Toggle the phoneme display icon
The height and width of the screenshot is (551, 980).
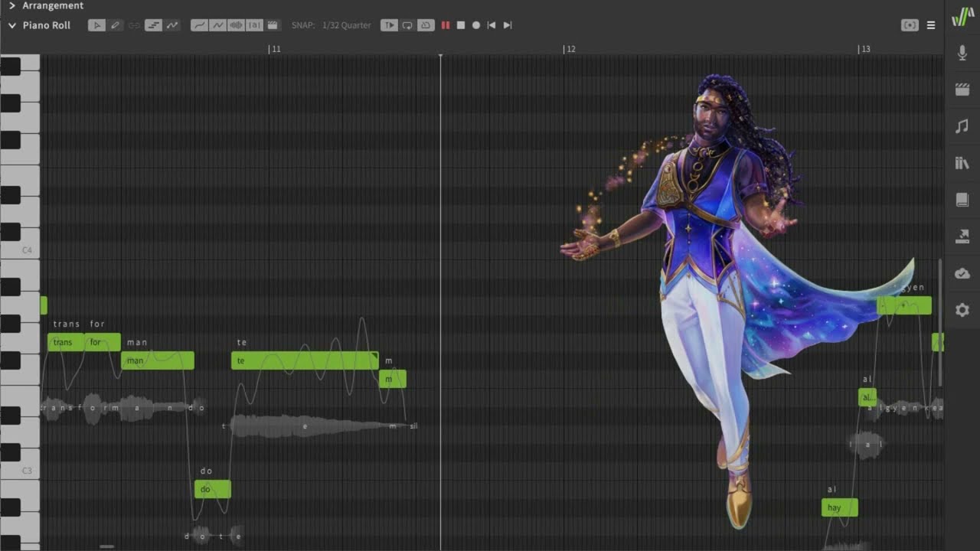tap(254, 25)
